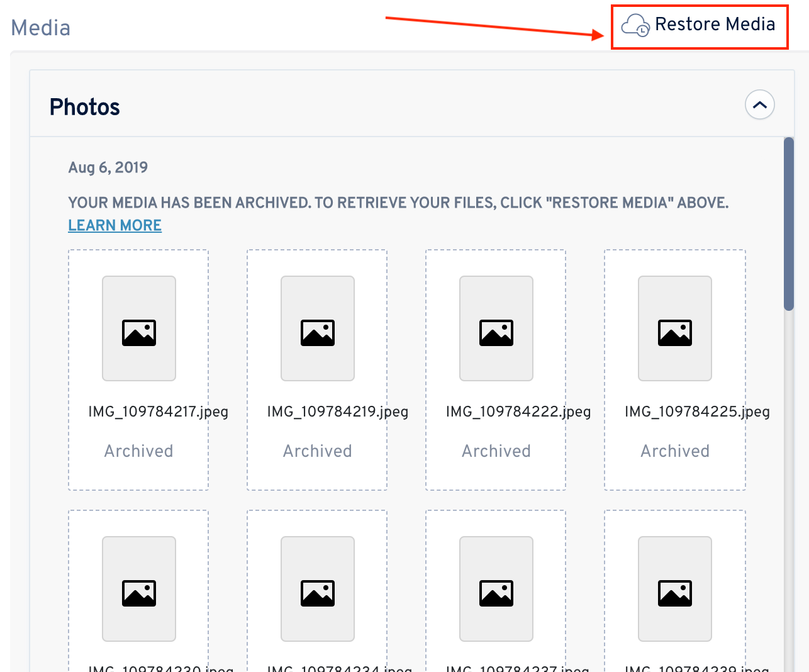Click image placeholder for IMG_109784230.jpeg
The height and width of the screenshot is (672, 809).
tap(139, 589)
